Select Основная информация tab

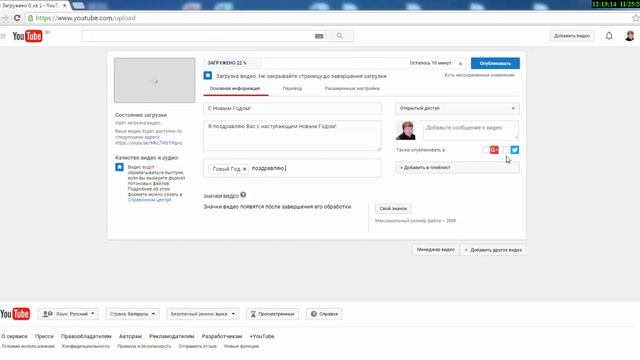(x=235, y=88)
